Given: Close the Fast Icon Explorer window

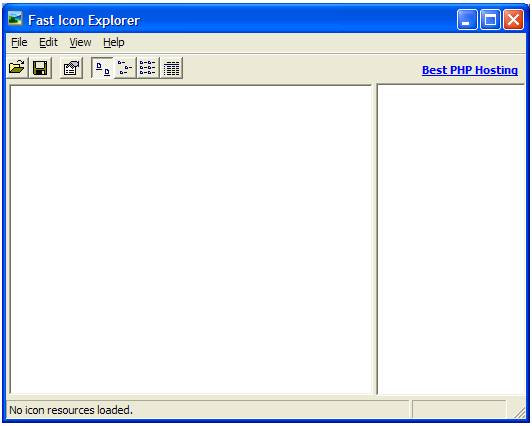Looking at the screenshot, I should click(513, 20).
